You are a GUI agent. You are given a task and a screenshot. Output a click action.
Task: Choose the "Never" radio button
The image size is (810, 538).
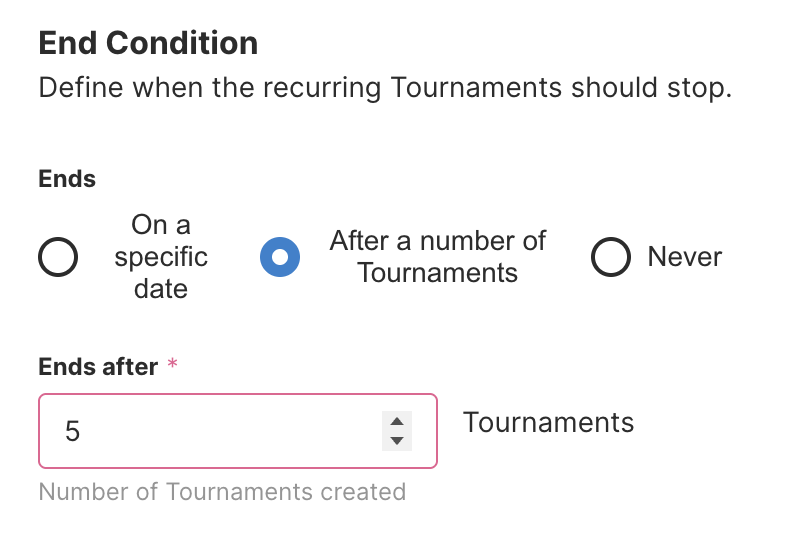pyautogui.click(x=611, y=257)
